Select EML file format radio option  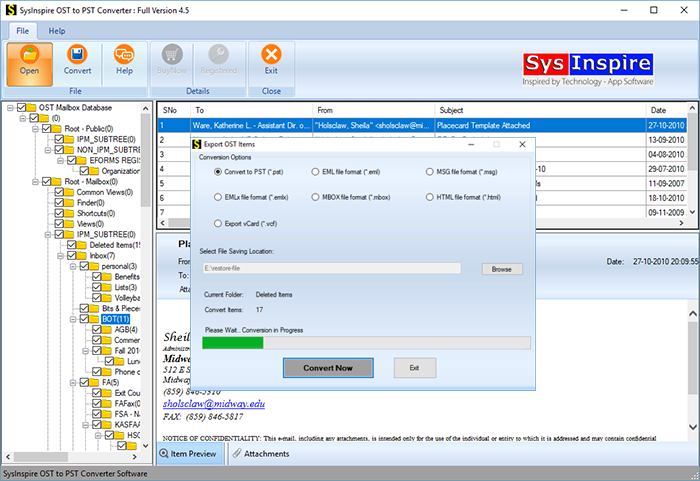pyautogui.click(x=316, y=172)
